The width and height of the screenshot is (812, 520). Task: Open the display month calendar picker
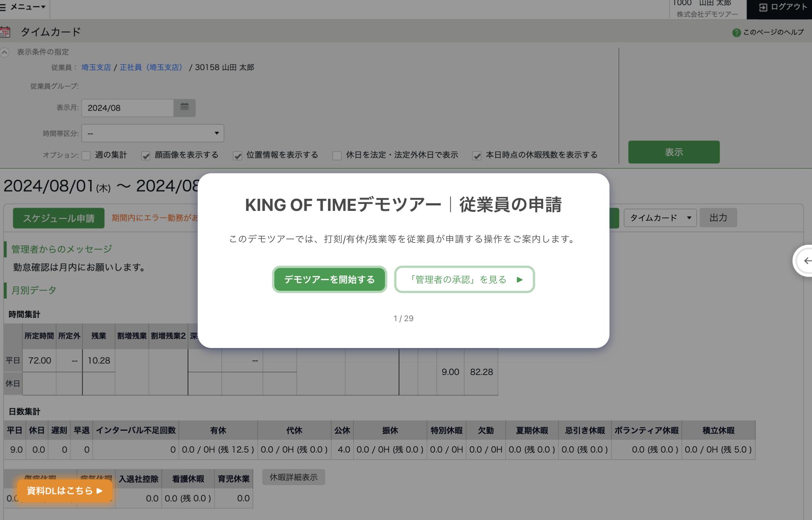[184, 108]
